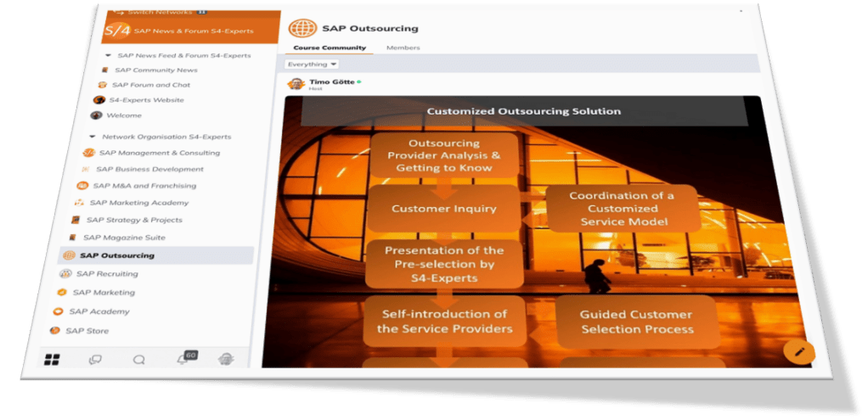Viewport: 868px width, 420px height.
Task: Click "Self-introduction of the Service Providers" box
Action: coord(444,321)
